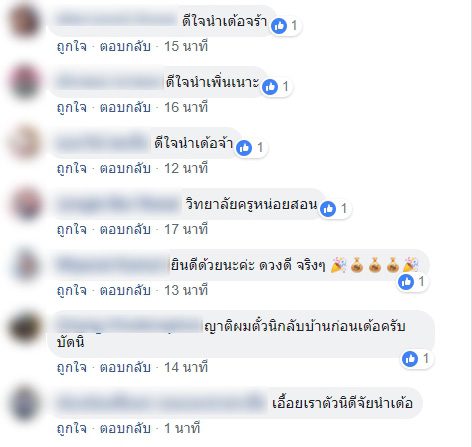Image resolution: width=472 pixels, height=447 pixels.
Task: Like the comment posted 14 minutes ago
Action: (71, 368)
